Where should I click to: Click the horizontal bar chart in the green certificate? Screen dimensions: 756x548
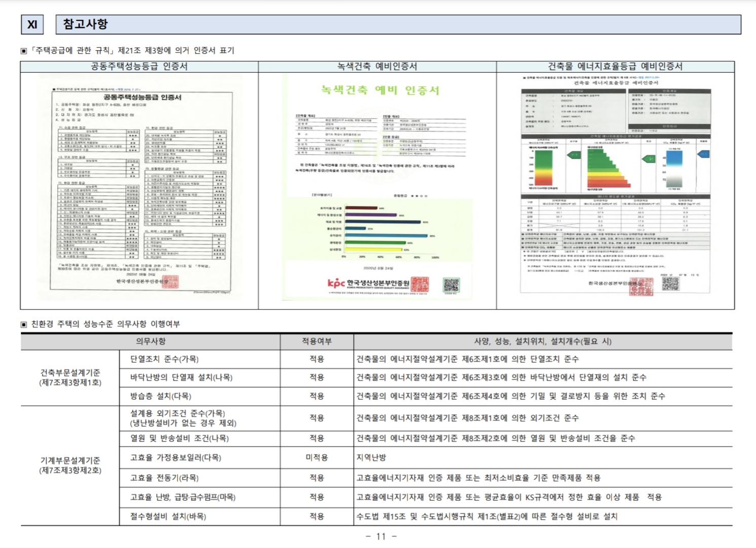click(x=378, y=231)
